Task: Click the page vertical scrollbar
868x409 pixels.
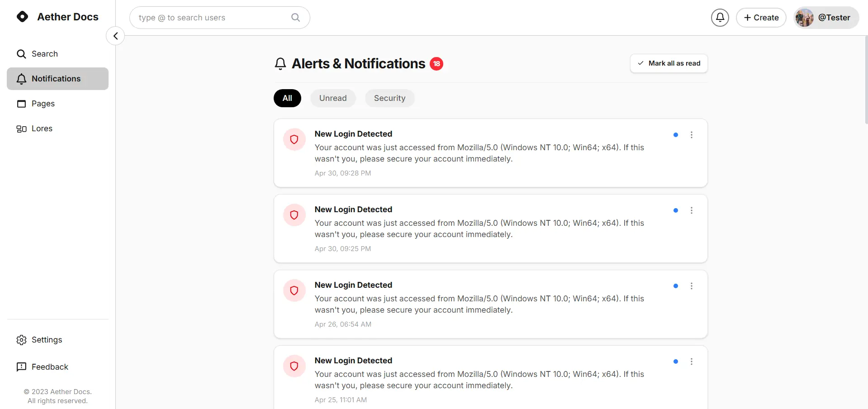Action: pyautogui.click(x=866, y=80)
